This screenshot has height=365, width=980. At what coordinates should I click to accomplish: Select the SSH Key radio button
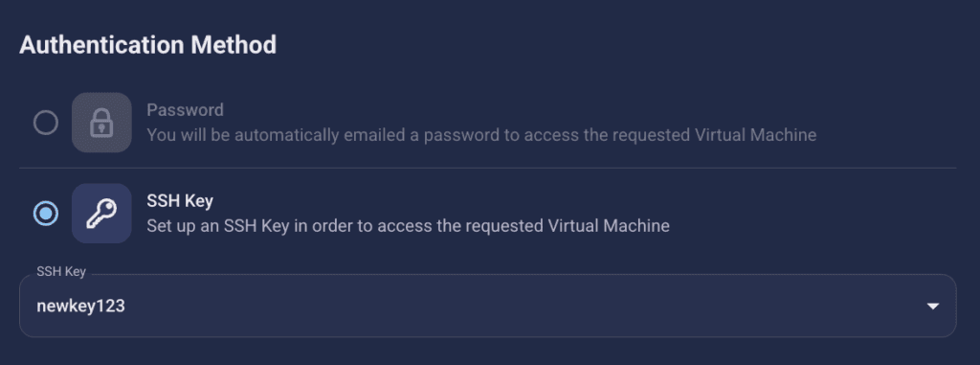[x=46, y=214]
